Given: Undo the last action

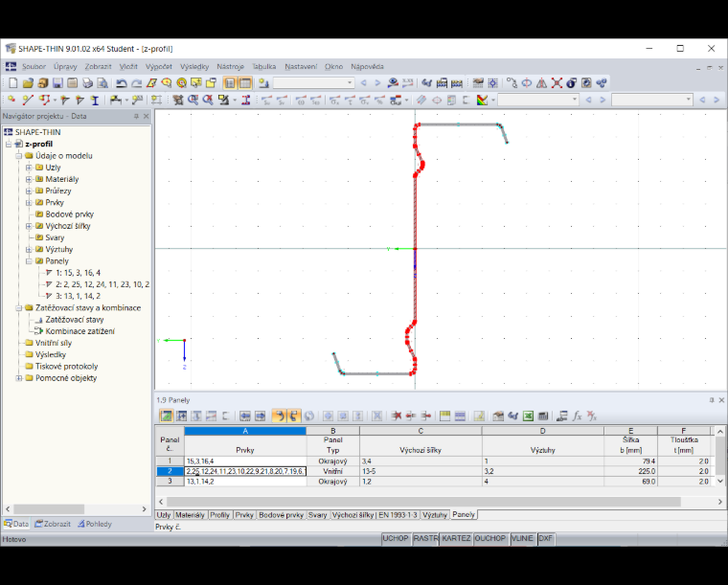Looking at the screenshot, I should pyautogui.click(x=122, y=83).
